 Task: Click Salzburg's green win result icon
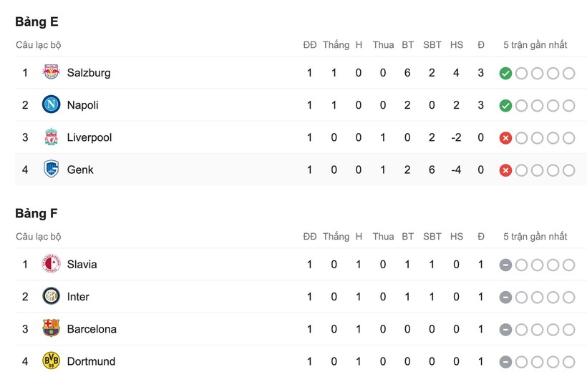pyautogui.click(x=505, y=73)
